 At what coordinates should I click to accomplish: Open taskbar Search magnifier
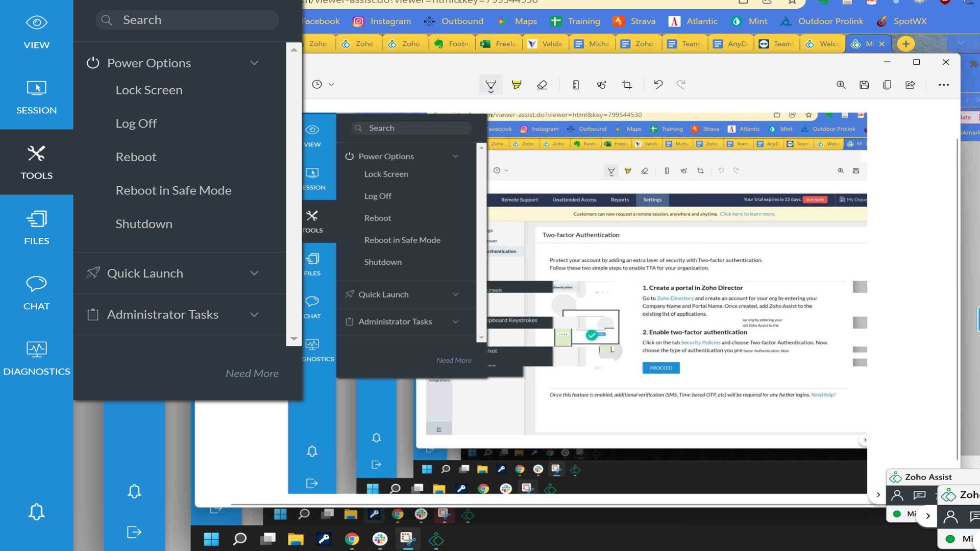point(239,539)
